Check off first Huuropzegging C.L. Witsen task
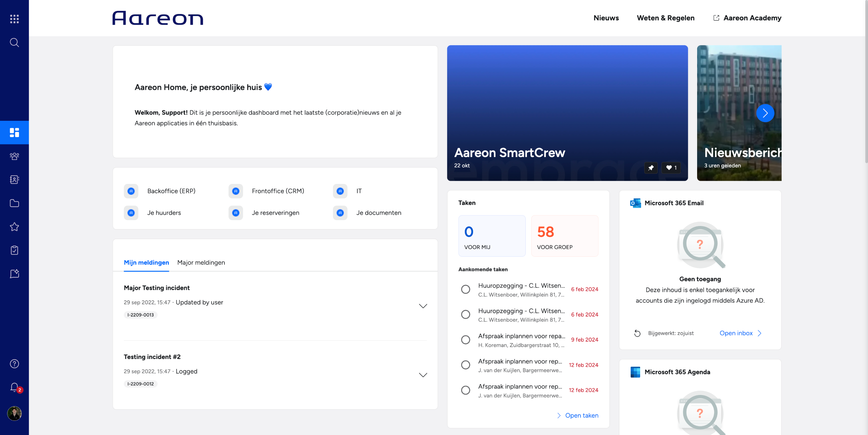 click(466, 289)
